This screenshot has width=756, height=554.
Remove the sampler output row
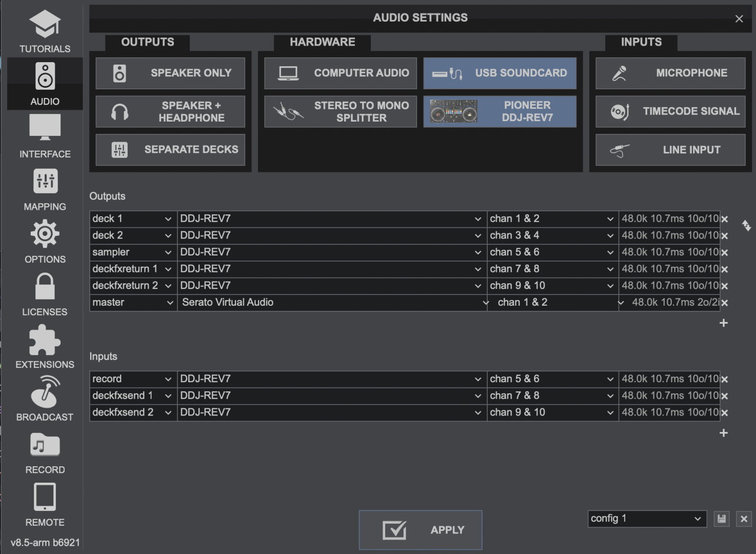point(724,252)
